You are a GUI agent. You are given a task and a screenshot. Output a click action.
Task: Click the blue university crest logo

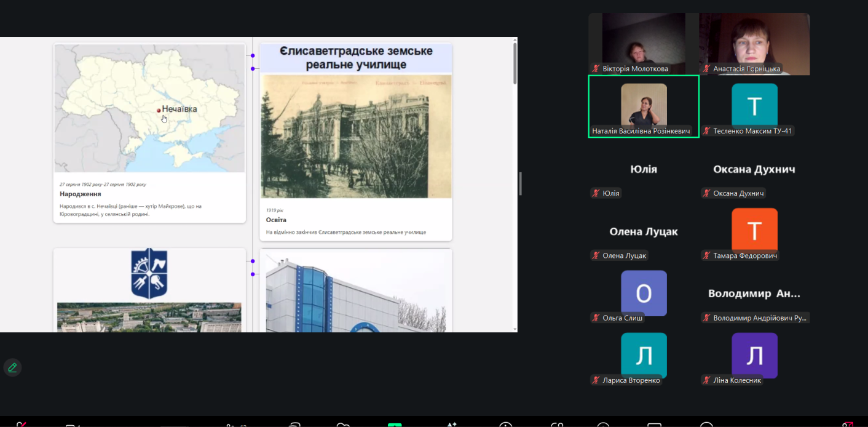tap(149, 274)
